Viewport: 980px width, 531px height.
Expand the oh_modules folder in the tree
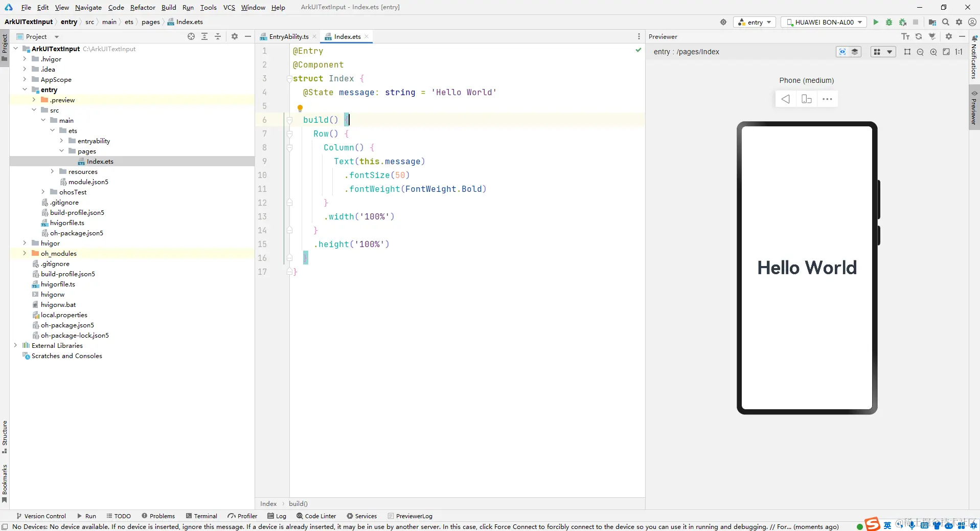[25, 253]
